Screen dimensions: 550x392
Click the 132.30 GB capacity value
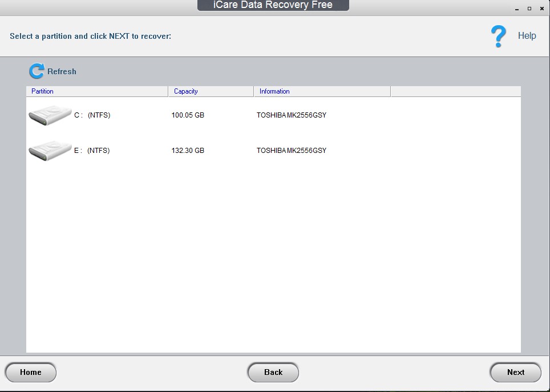(x=189, y=150)
